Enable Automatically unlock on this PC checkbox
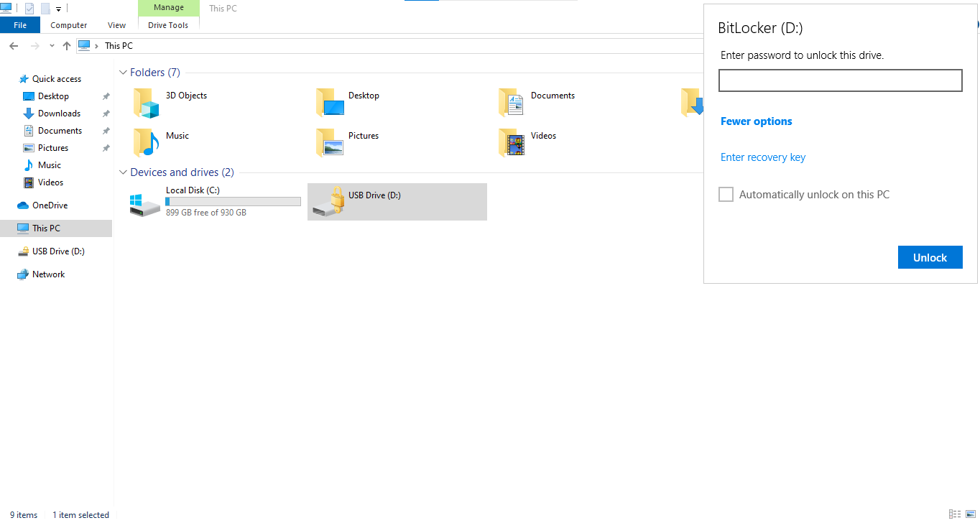The width and height of the screenshot is (980, 523). coord(726,195)
